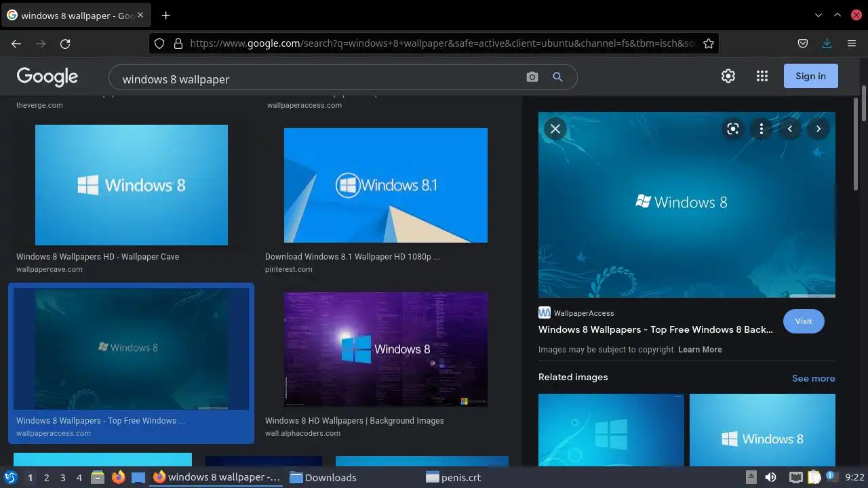The image size is (868, 488).
Task: Select the Wallpaper Cave Windows 8 thumbnail
Action: pyautogui.click(x=132, y=185)
